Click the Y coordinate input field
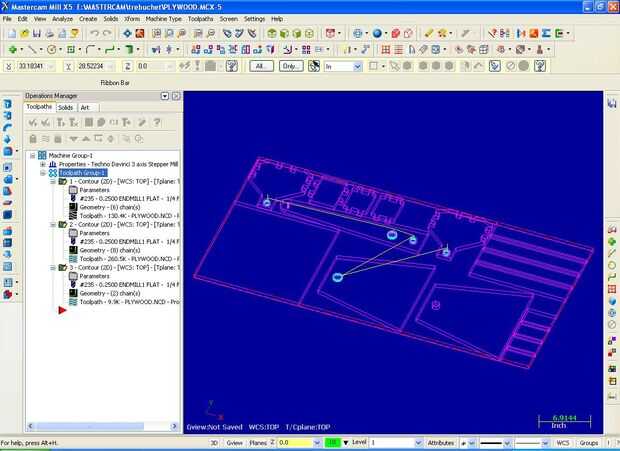 click(x=96, y=66)
